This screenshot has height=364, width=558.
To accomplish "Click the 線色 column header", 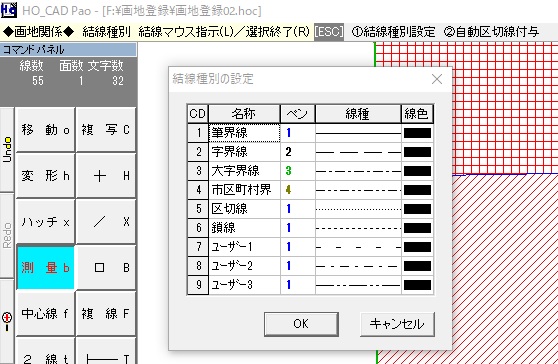I will [417, 114].
